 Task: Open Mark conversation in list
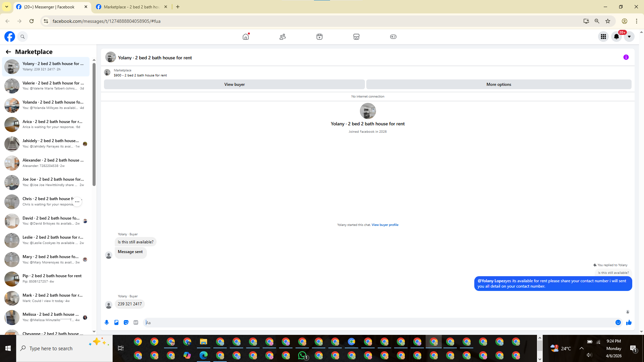[46, 298]
